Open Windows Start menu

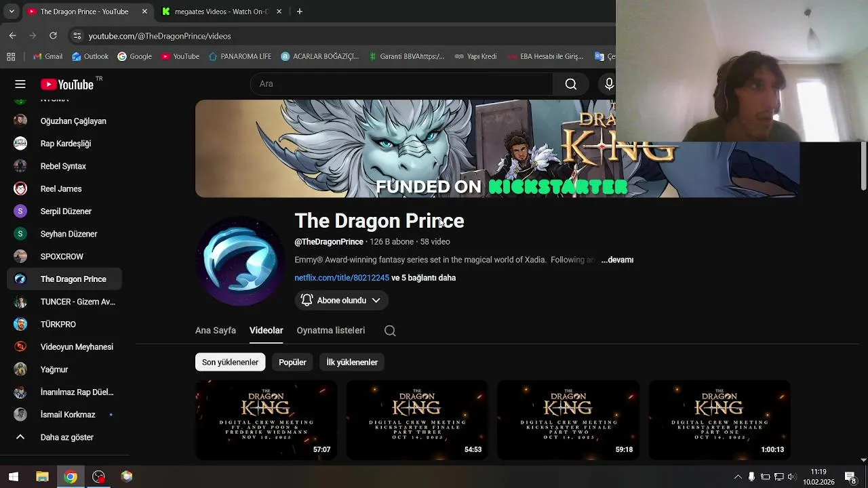(x=14, y=476)
